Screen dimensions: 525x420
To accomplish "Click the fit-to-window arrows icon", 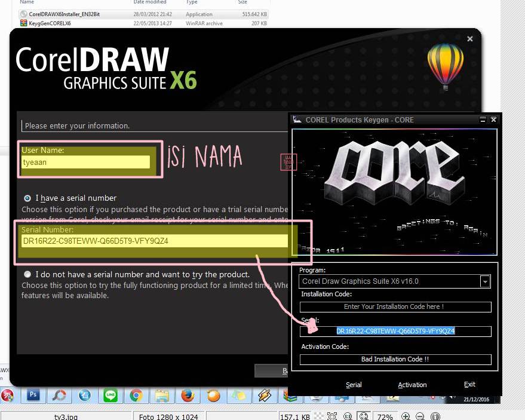I will (x=332, y=416).
